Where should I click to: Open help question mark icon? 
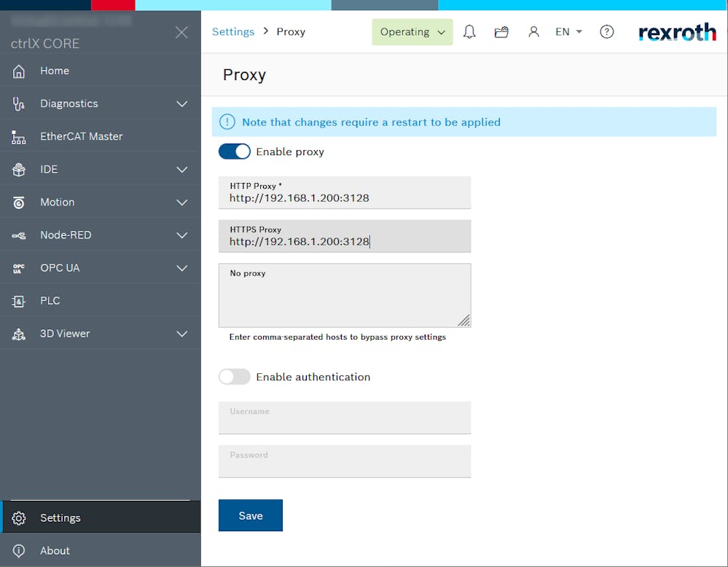[607, 31]
